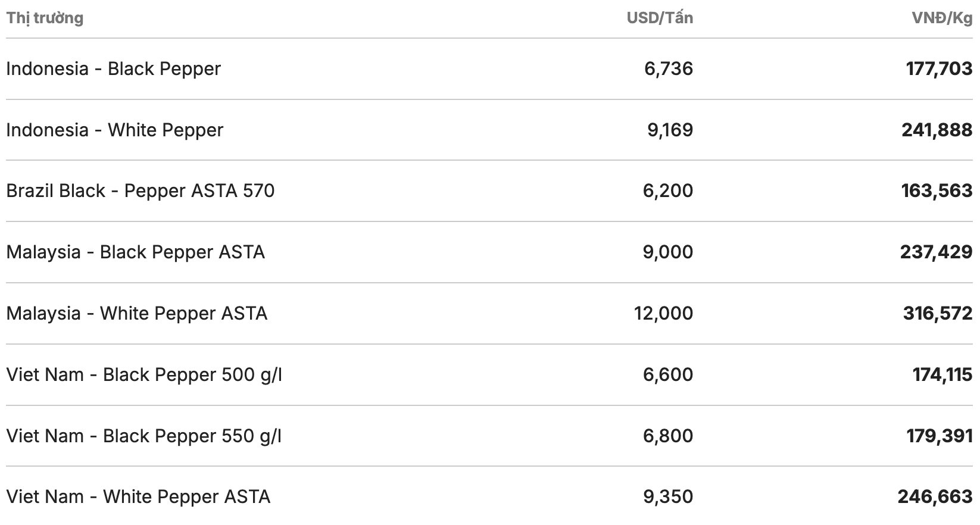Click the "USD/Tấn" column header
The height and width of the screenshot is (525, 980).
[660, 18]
